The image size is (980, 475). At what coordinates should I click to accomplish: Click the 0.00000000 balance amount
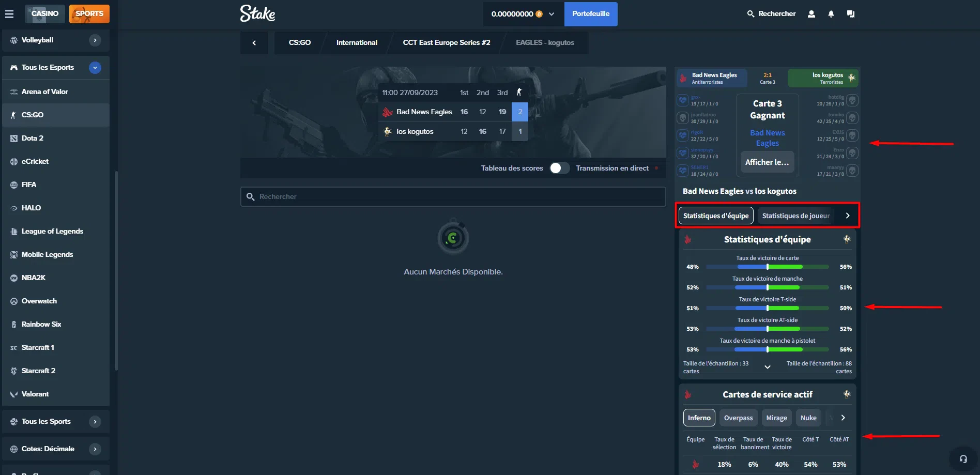(x=512, y=14)
